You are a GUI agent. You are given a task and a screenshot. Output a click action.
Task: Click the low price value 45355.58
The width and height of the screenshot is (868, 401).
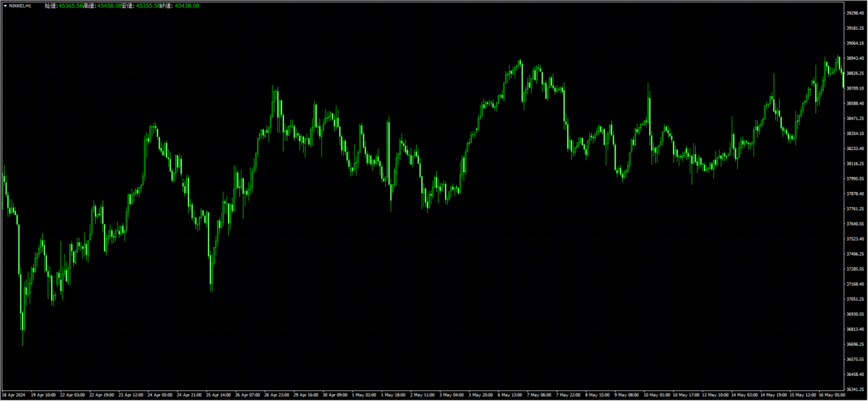(147, 5)
